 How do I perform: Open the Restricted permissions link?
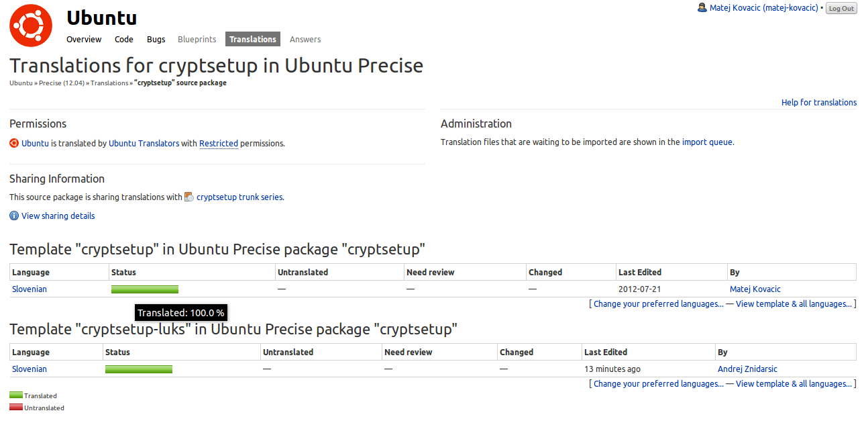pyautogui.click(x=219, y=143)
